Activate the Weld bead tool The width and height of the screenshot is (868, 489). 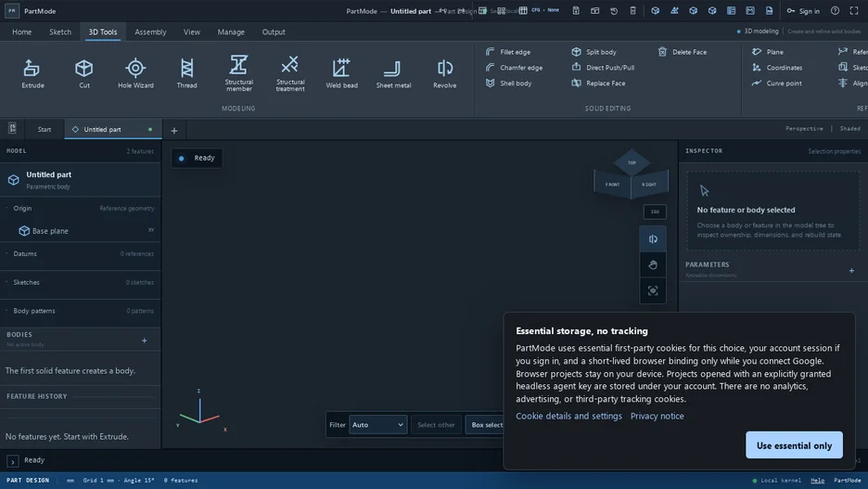pos(341,73)
